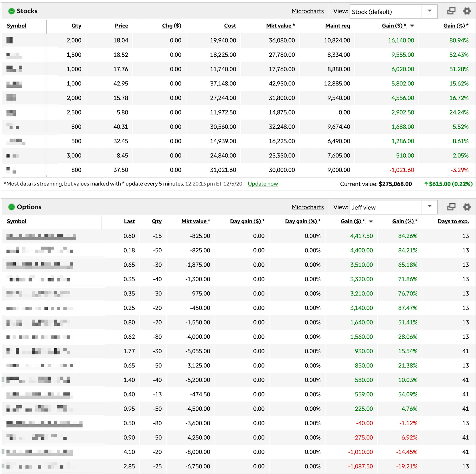The width and height of the screenshot is (476, 474).
Task: Open pop-out window icon in Stocks panel
Action: coord(451,11)
